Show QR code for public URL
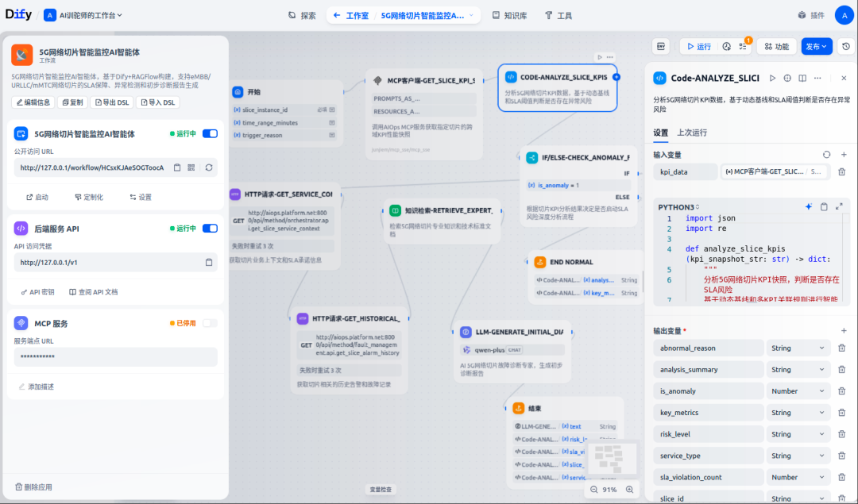858x504 pixels. click(191, 167)
